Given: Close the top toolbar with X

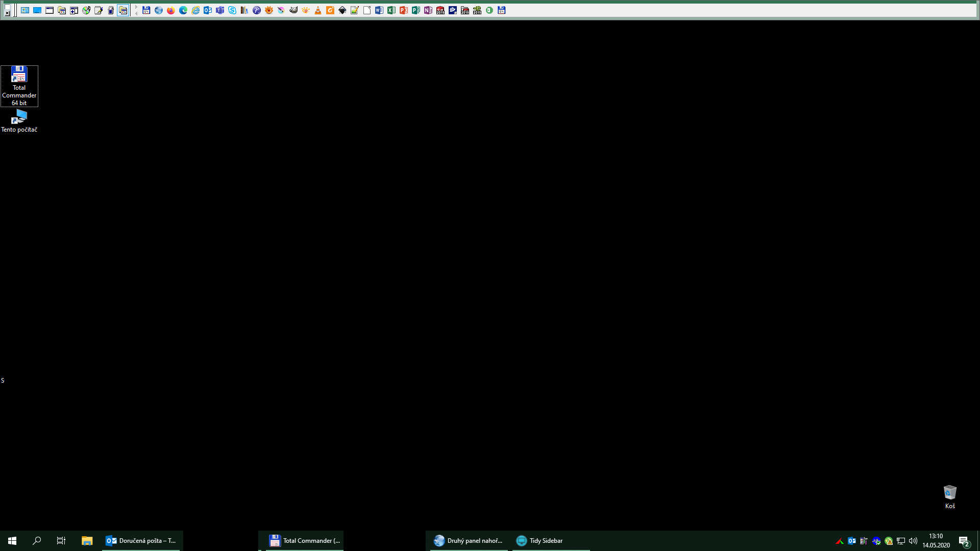Looking at the screenshot, I should [x=7, y=13].
